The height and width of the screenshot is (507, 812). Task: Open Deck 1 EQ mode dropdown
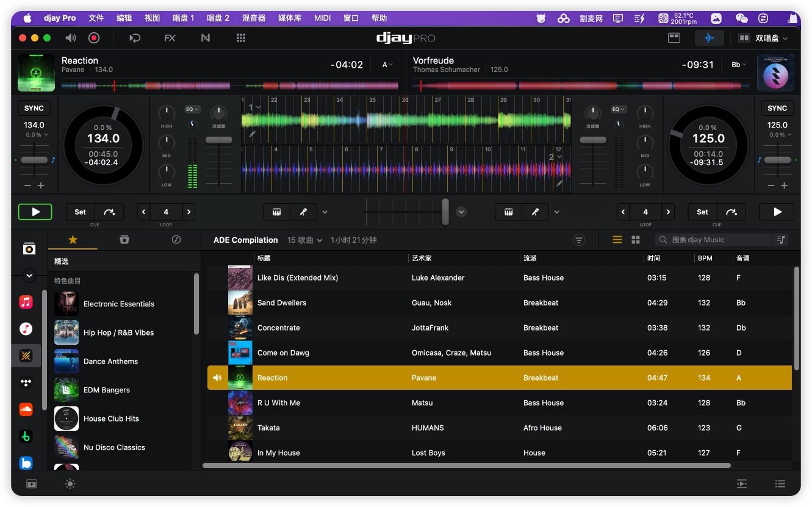coord(193,109)
